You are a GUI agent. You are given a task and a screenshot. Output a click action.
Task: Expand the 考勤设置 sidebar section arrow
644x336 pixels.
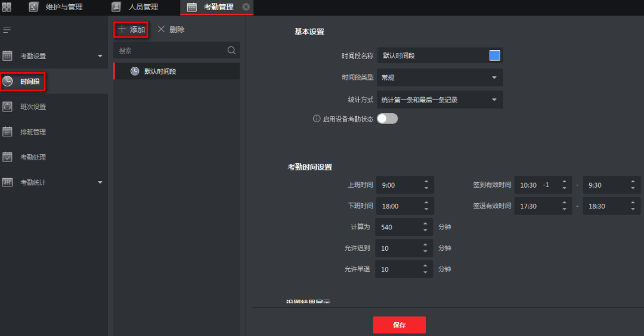coord(100,56)
